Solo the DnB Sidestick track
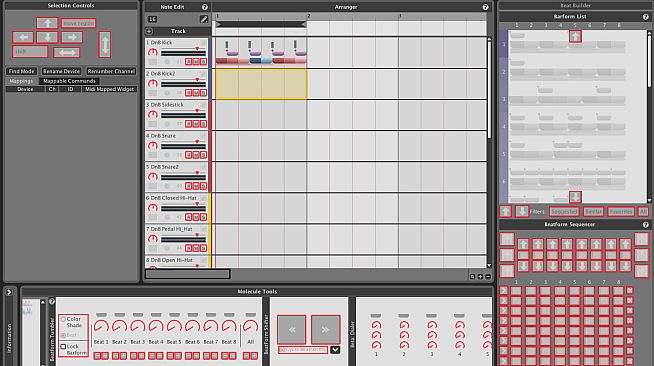 (203, 124)
